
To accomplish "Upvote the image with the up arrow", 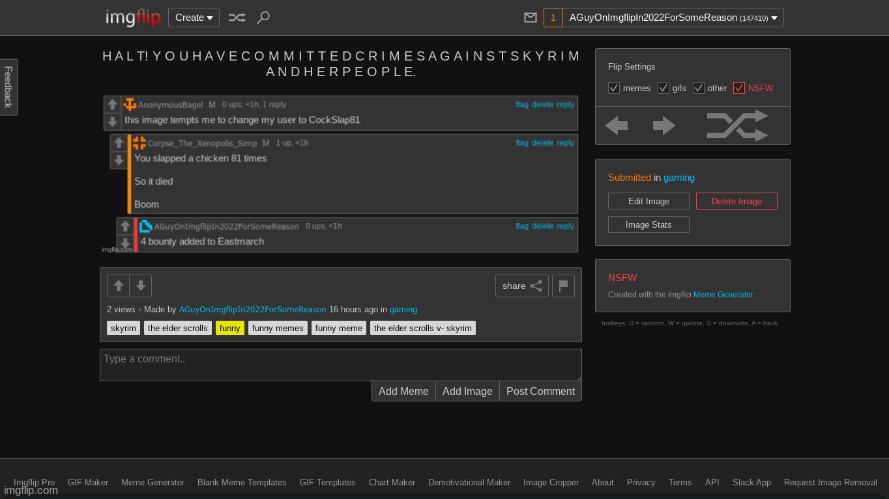I will (x=118, y=286).
